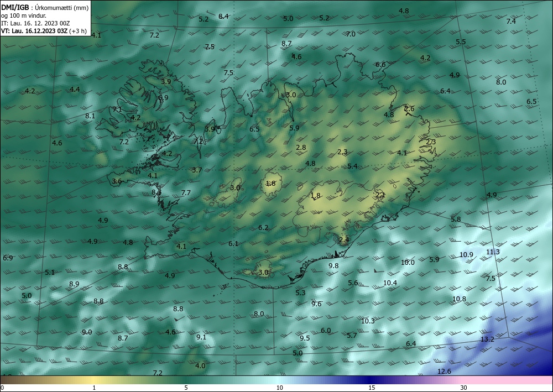
Task: Click the 5.6 precipitation value
Action: (353, 283)
